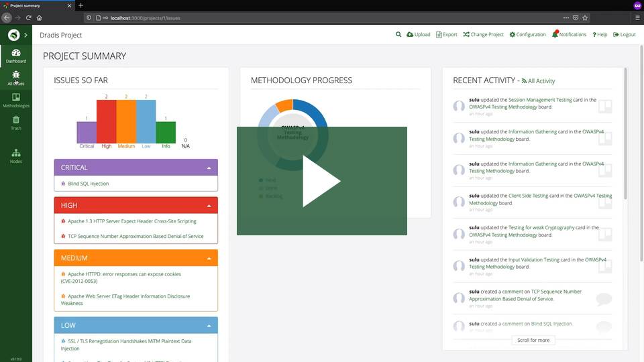Click the Dradis Project title

click(x=61, y=35)
